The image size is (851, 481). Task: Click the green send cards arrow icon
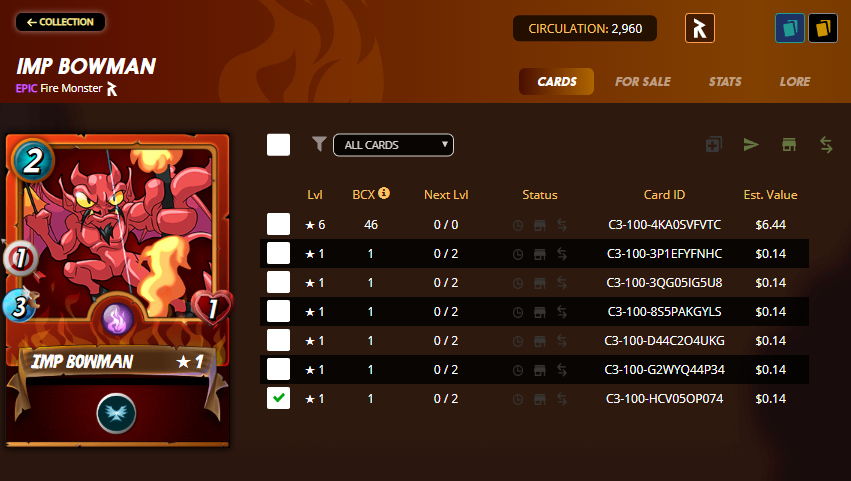751,144
